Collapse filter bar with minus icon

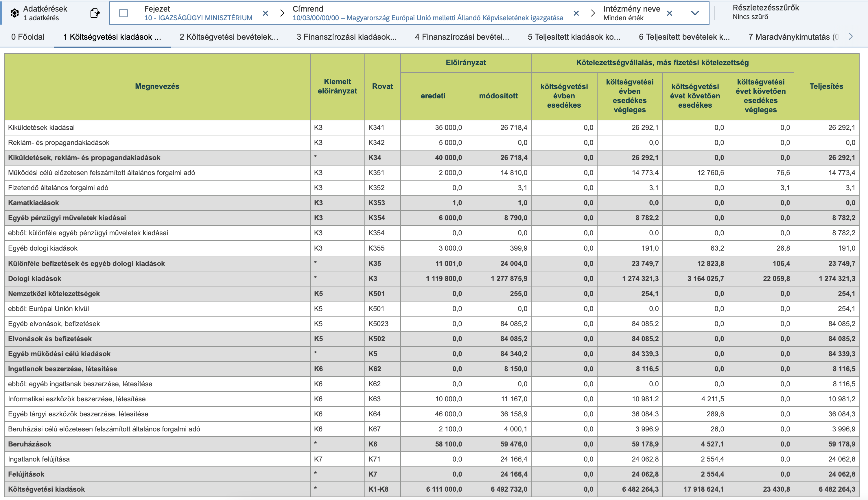[x=124, y=13]
